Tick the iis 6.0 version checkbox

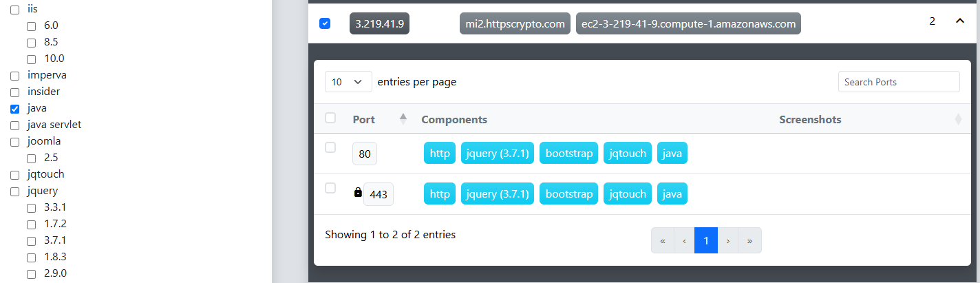(32, 26)
